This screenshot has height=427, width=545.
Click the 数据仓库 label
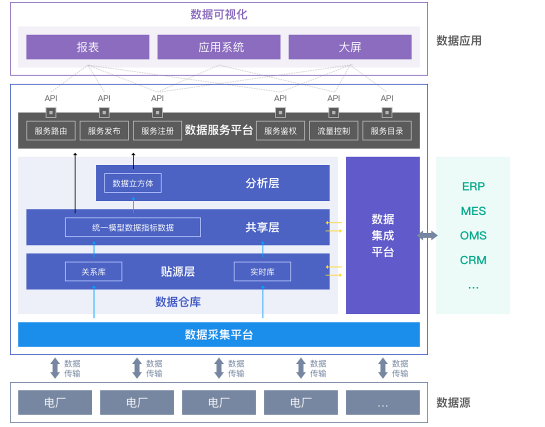coord(178,302)
